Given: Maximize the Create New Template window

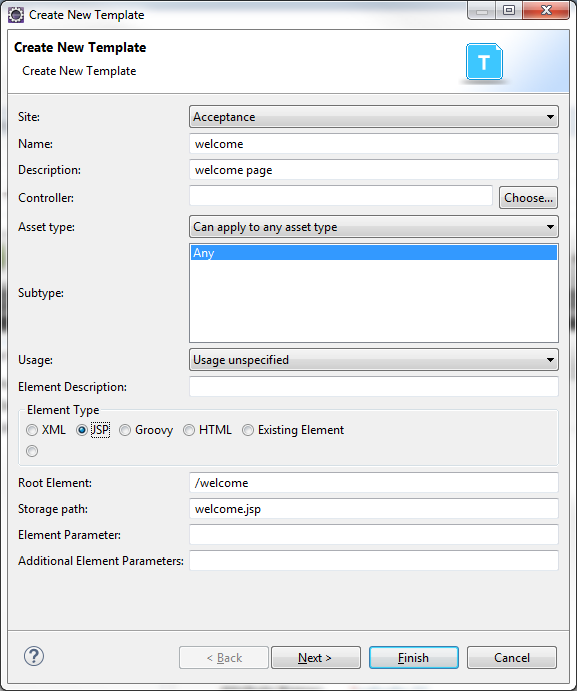Looking at the screenshot, I should click(509, 10).
